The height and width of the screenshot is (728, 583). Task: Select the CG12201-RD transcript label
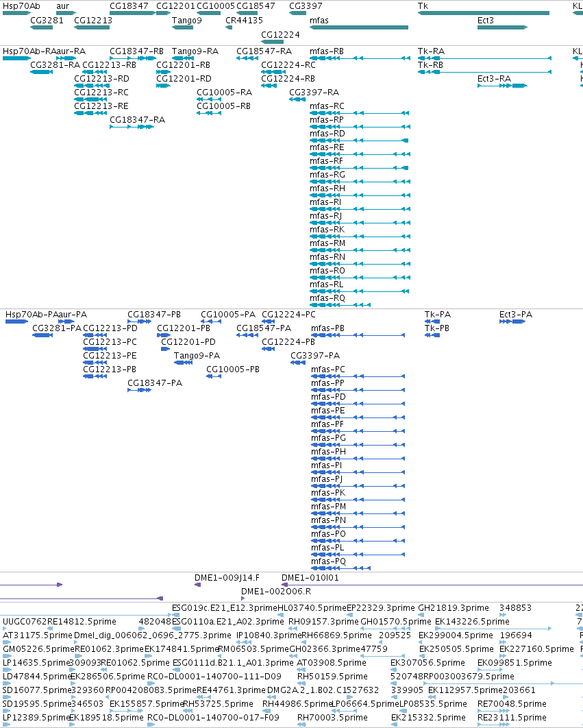[184, 79]
